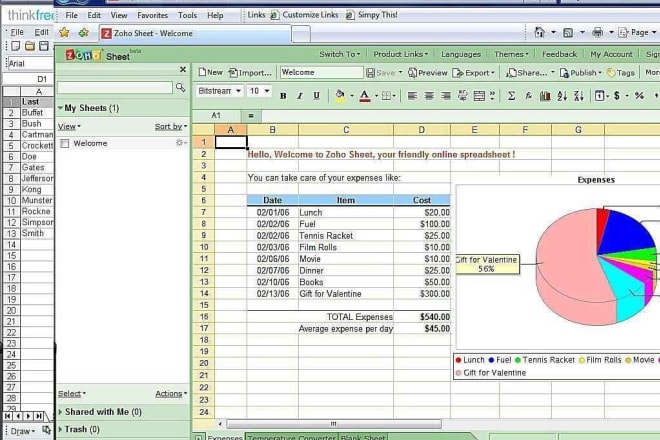Screen dimensions: 660x440
Task: Apply percent format
Action: 639,96
